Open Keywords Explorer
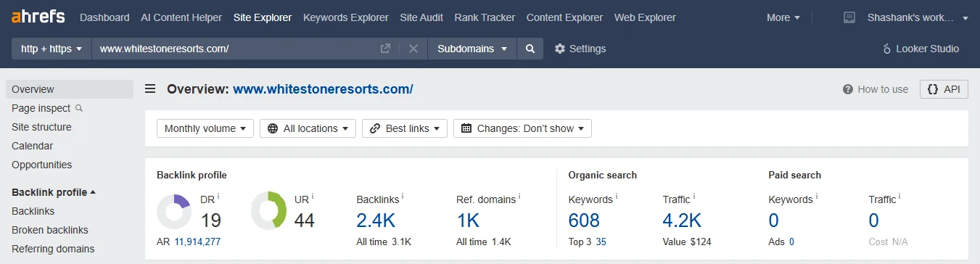This screenshot has height=264, width=980. (x=345, y=17)
